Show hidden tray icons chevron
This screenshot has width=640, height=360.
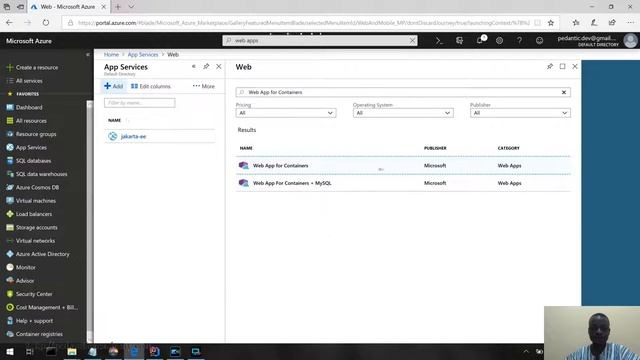[526, 351]
